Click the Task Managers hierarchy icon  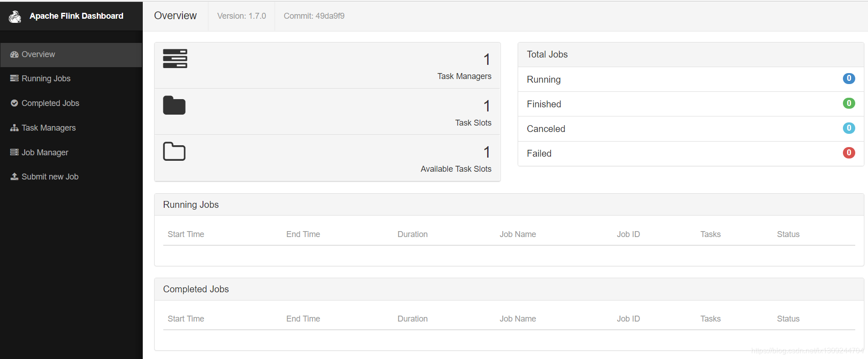pos(14,128)
